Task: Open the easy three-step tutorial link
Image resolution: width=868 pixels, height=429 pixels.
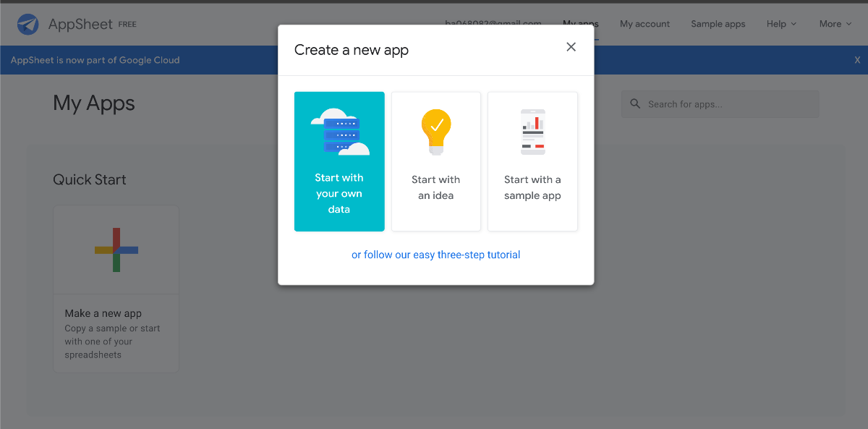Action: point(436,255)
